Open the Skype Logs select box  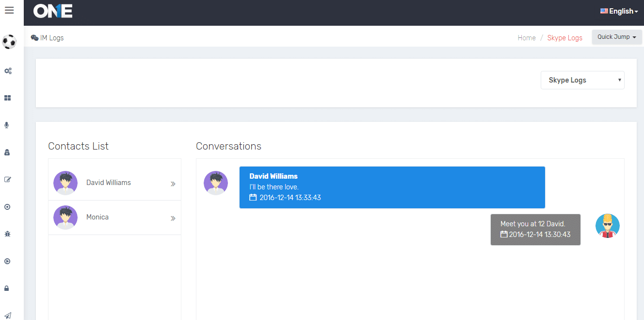pos(582,81)
